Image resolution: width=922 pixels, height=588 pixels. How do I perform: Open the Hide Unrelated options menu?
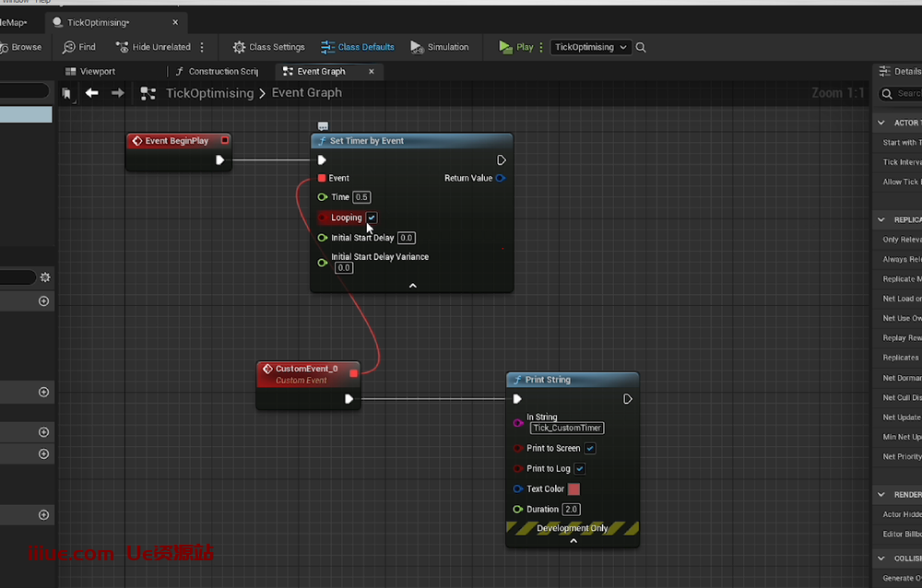coord(202,47)
